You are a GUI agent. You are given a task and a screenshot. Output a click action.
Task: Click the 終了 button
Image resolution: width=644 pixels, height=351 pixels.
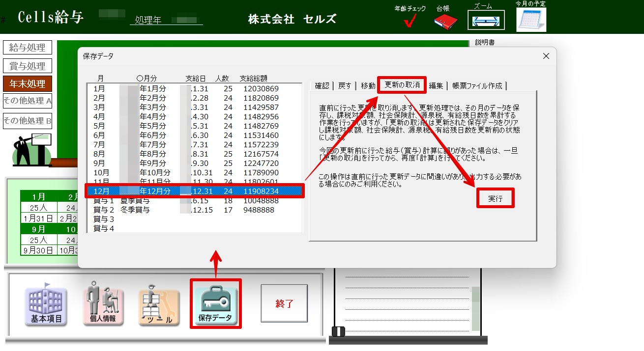coord(284,303)
